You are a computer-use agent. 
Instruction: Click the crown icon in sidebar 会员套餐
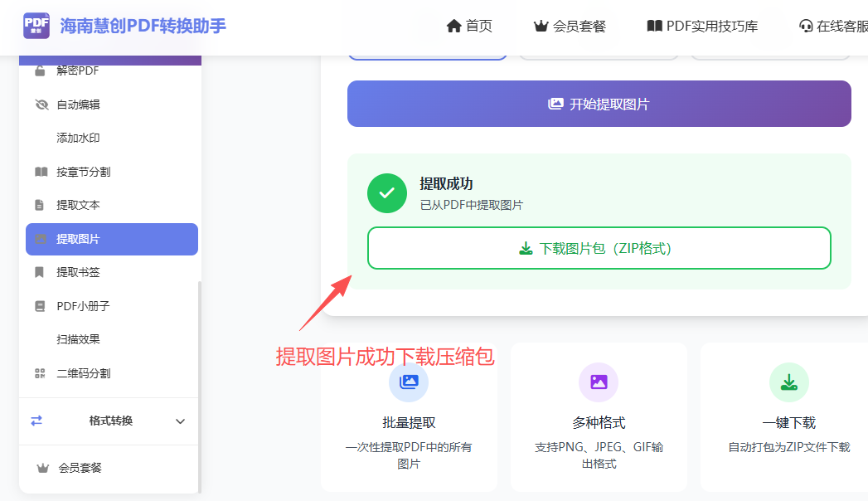tap(42, 469)
